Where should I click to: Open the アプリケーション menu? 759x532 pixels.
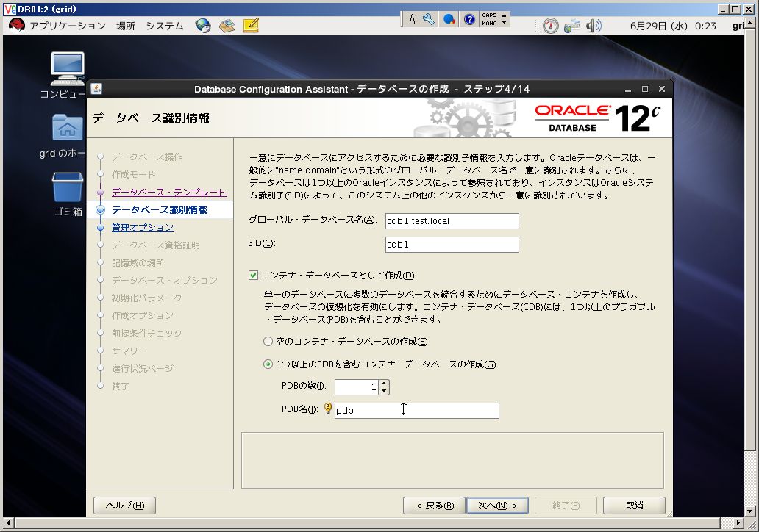68,26
